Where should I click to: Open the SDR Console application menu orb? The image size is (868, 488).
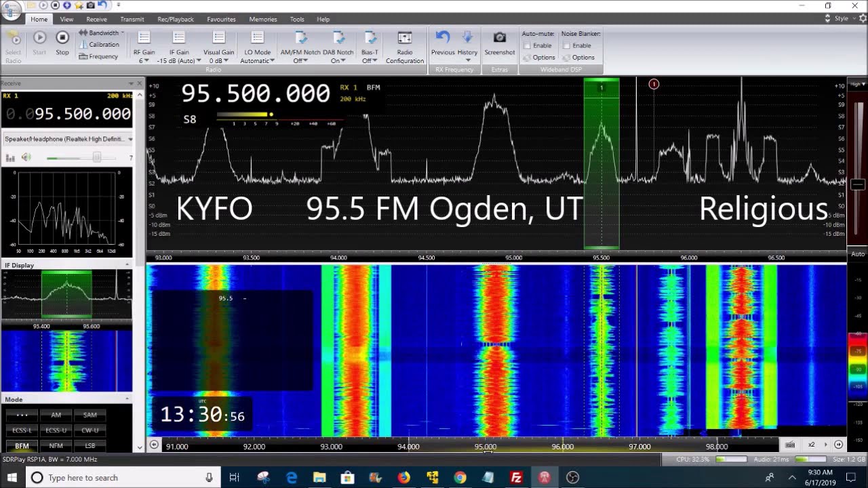(x=11, y=10)
